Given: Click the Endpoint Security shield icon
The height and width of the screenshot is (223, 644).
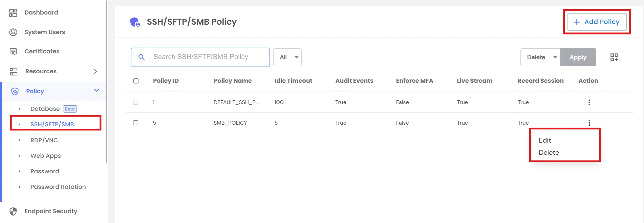Looking at the screenshot, I should pos(13,211).
